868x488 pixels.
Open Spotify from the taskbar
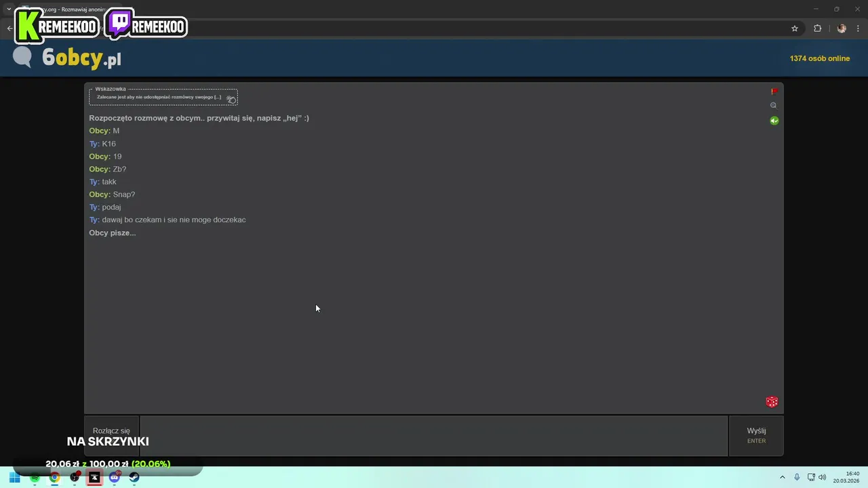pyautogui.click(x=35, y=477)
